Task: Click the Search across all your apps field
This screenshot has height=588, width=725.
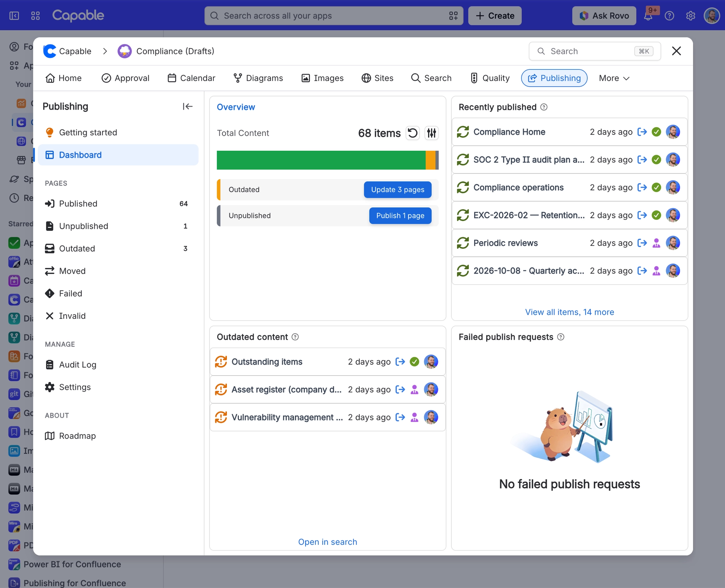Action: tap(333, 16)
